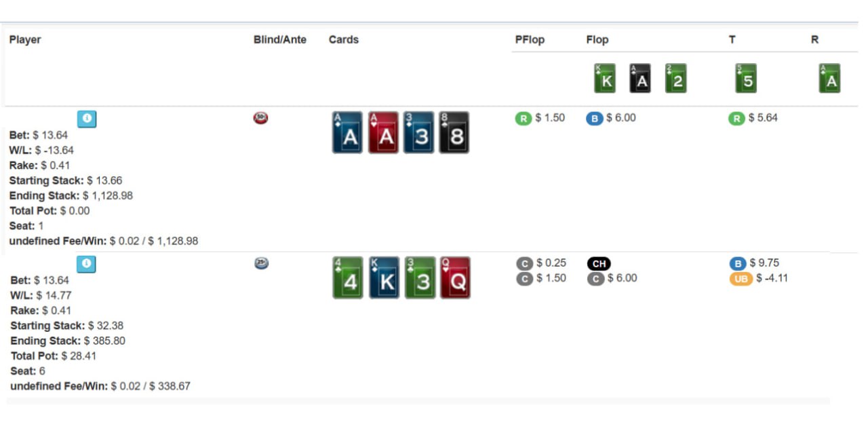Click the blue 25 small blind chip icon
Viewport: 868px width, 422px height.
click(x=261, y=263)
